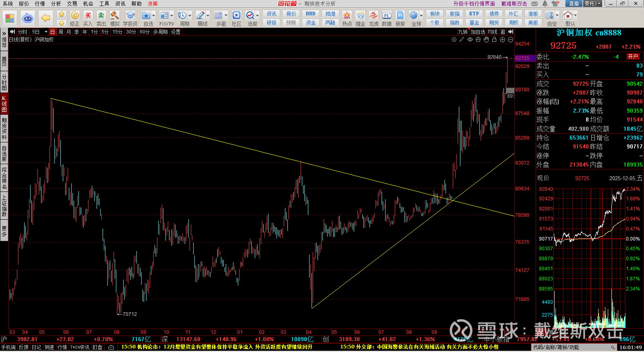Click the page-up yellow arrow icon
The image size is (644, 352).
(61, 14)
